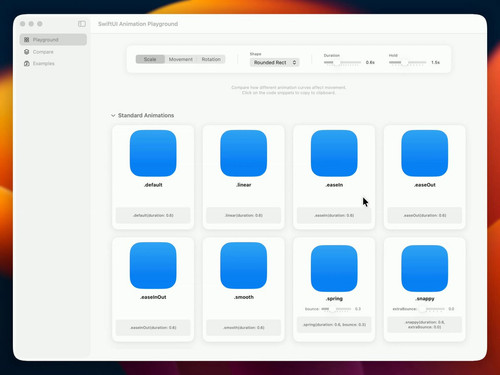Click the .spring blue shape preview

click(x=334, y=268)
